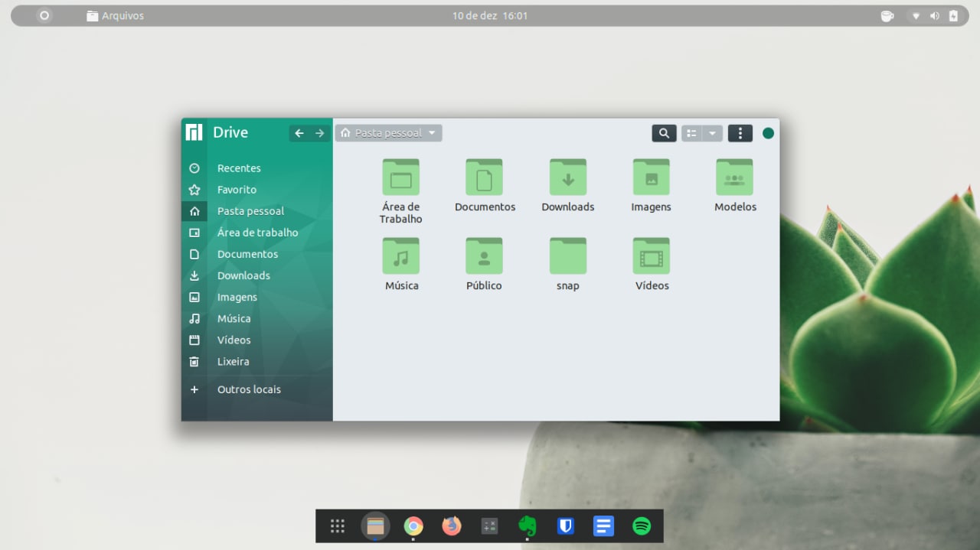Open Evernote from the dock
Viewport: 980px width, 550px height.
pyautogui.click(x=528, y=526)
